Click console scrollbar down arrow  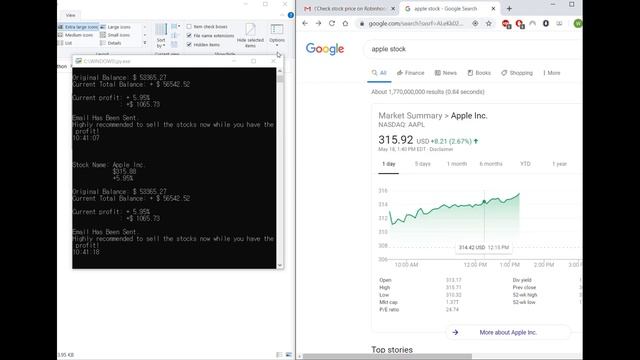point(280,265)
